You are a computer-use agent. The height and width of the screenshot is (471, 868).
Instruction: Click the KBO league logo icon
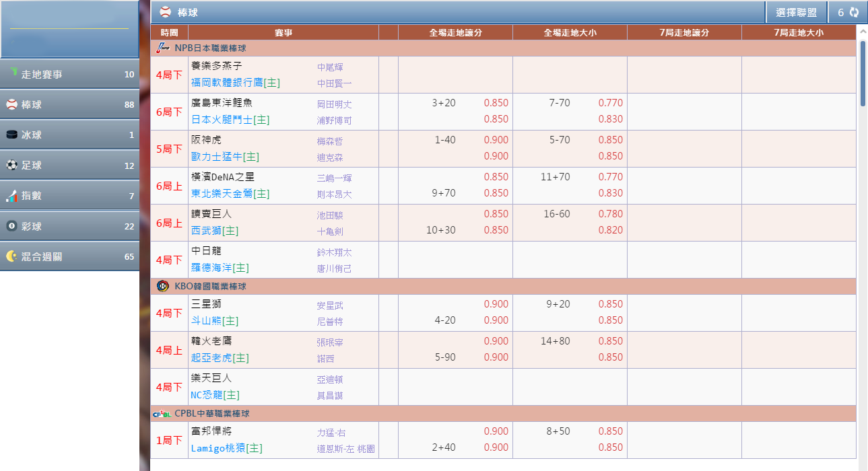click(x=162, y=286)
